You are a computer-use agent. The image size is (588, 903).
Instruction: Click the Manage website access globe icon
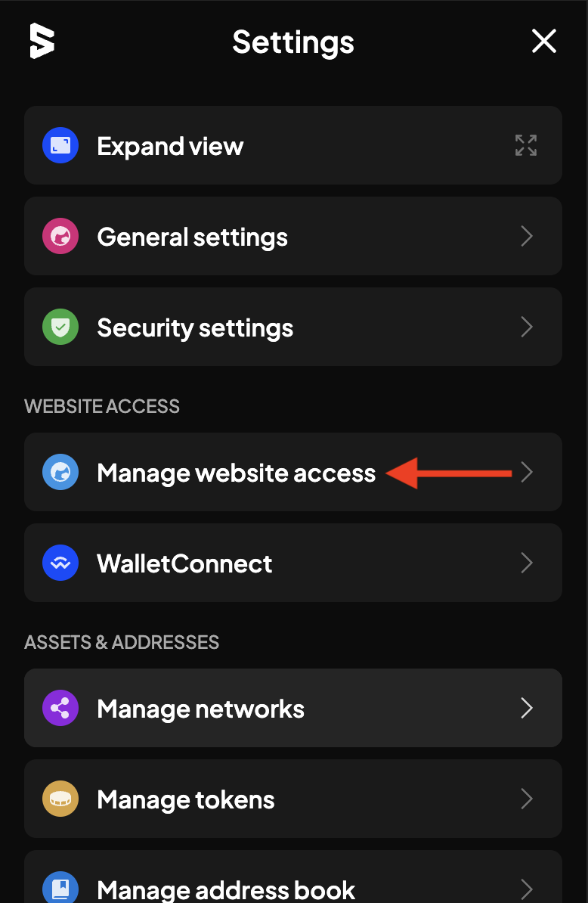[60, 472]
